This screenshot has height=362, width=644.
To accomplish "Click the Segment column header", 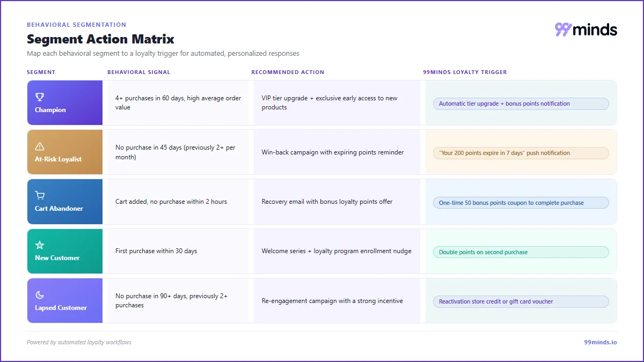I will click(41, 72).
